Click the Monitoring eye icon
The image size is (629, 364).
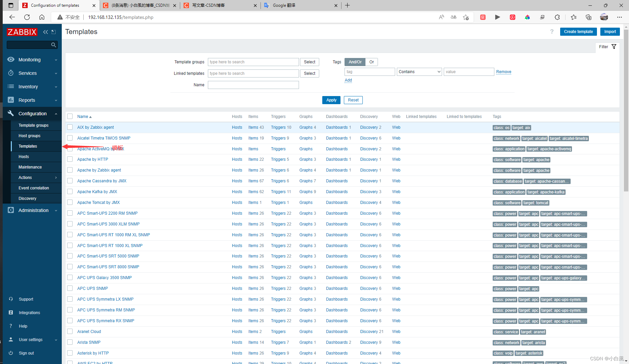point(11,59)
